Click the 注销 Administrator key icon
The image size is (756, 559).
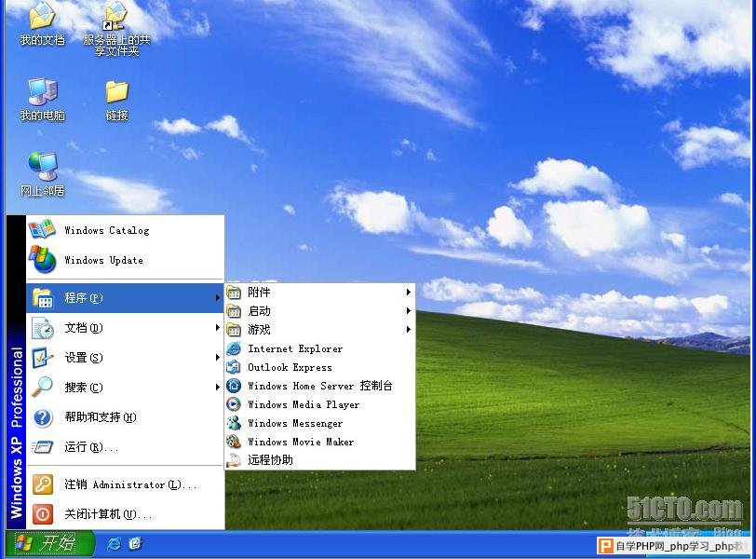(43, 484)
